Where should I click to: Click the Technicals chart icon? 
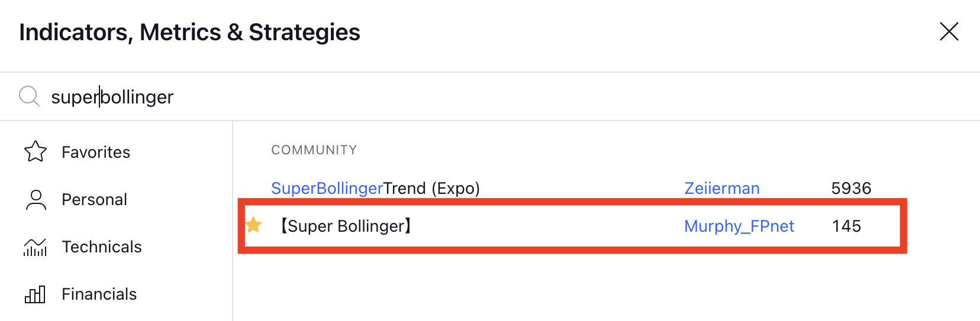(x=36, y=247)
